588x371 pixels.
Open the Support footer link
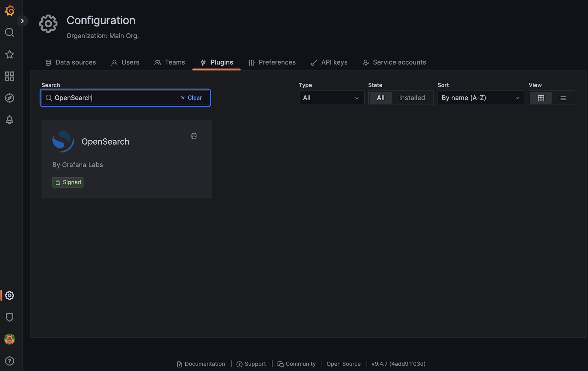pos(251,364)
